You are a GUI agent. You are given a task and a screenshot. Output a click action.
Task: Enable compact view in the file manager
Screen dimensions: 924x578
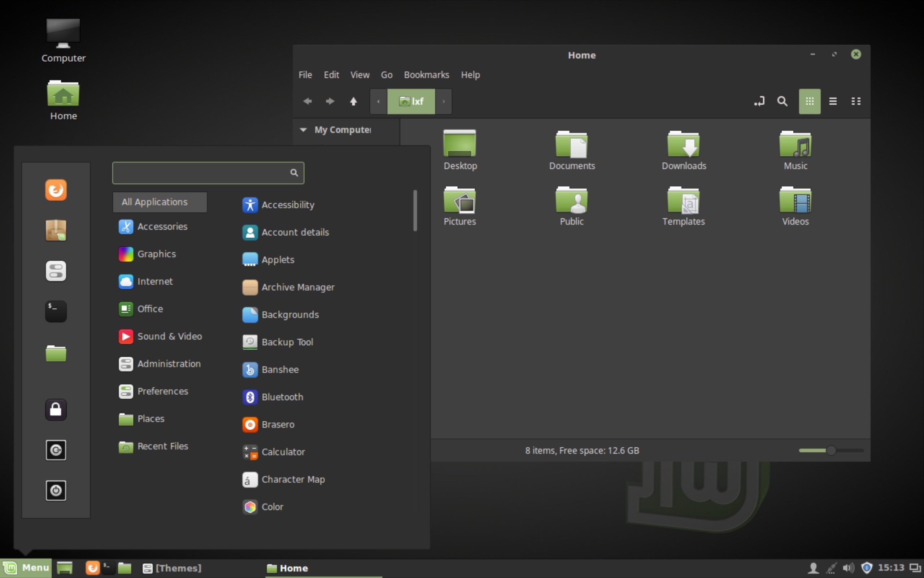coord(856,101)
